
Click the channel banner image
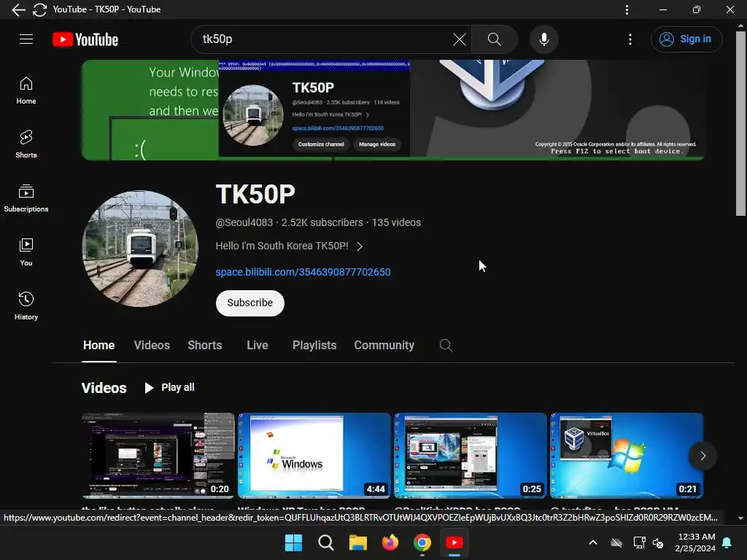[x=392, y=110]
